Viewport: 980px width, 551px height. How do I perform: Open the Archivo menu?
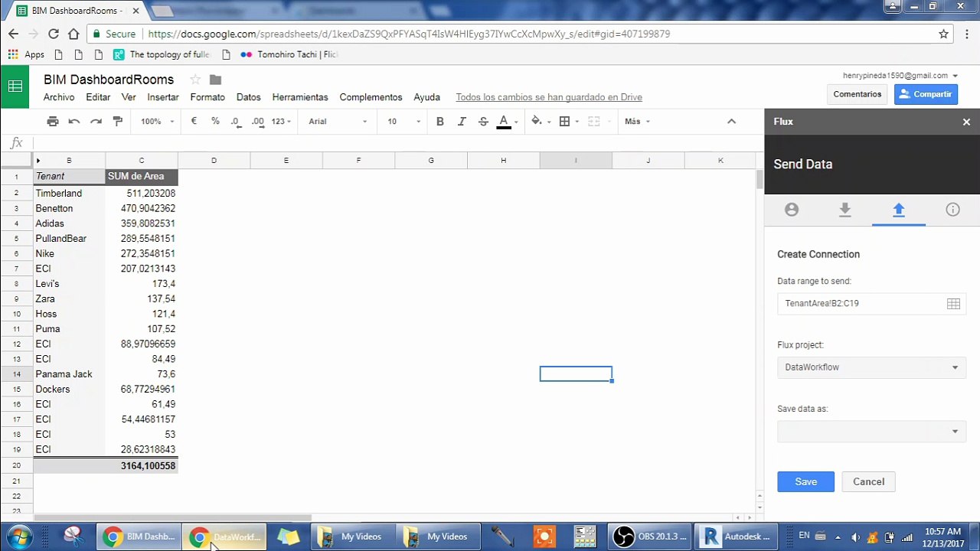59,97
